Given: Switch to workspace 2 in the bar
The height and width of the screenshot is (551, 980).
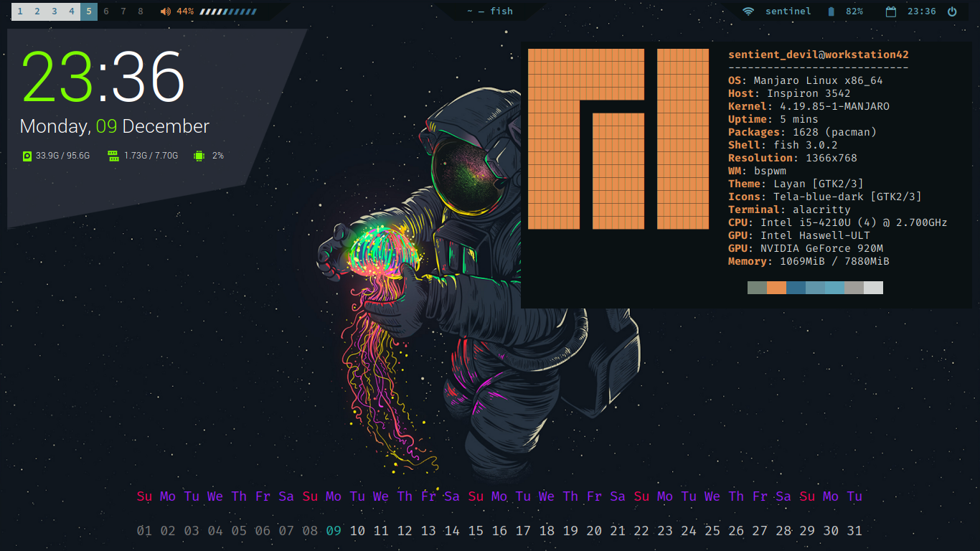Looking at the screenshot, I should [37, 11].
